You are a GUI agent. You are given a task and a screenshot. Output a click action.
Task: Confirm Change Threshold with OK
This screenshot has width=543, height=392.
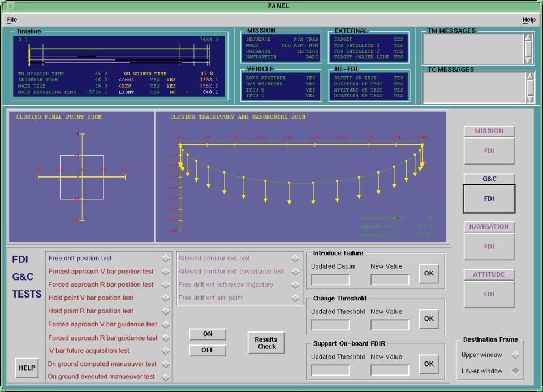click(428, 319)
